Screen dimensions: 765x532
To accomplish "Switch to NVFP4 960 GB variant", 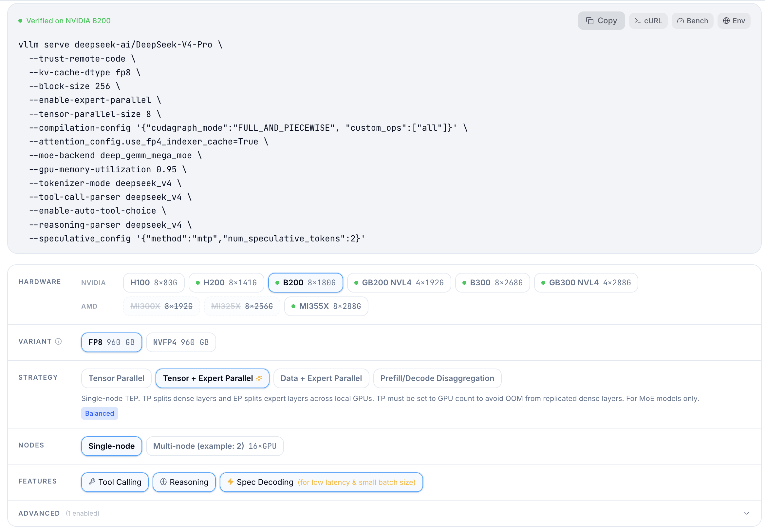I will 181,342.
